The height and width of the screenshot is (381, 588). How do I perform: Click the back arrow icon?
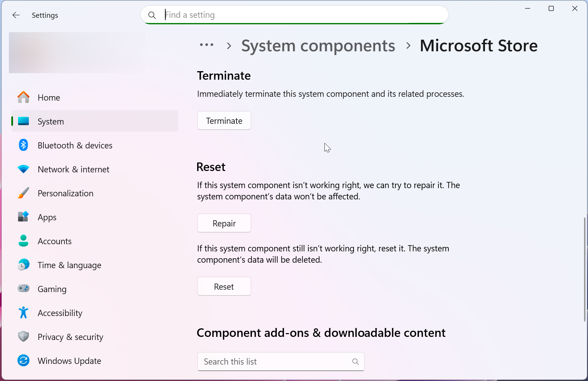pyautogui.click(x=16, y=15)
